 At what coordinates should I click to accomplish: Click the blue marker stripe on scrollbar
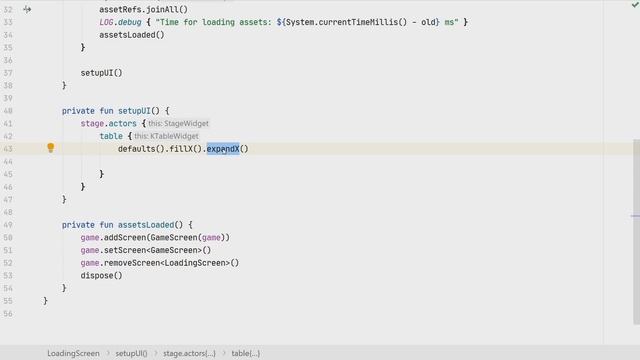(x=636, y=216)
